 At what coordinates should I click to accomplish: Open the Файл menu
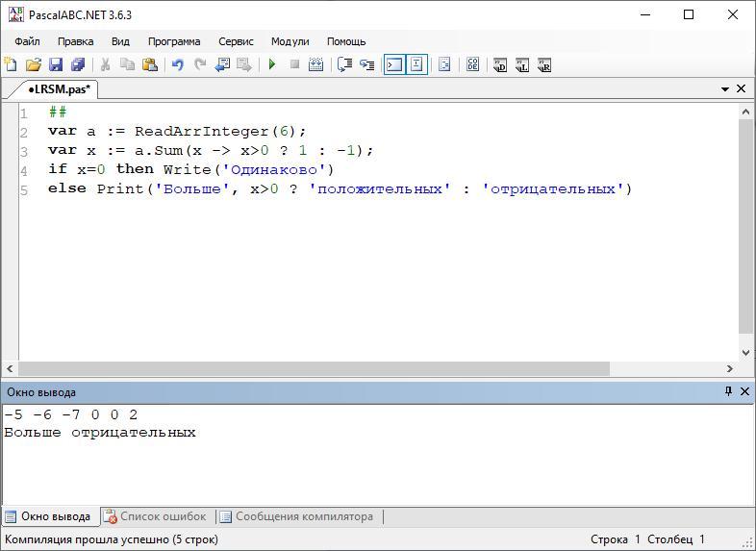tap(27, 41)
